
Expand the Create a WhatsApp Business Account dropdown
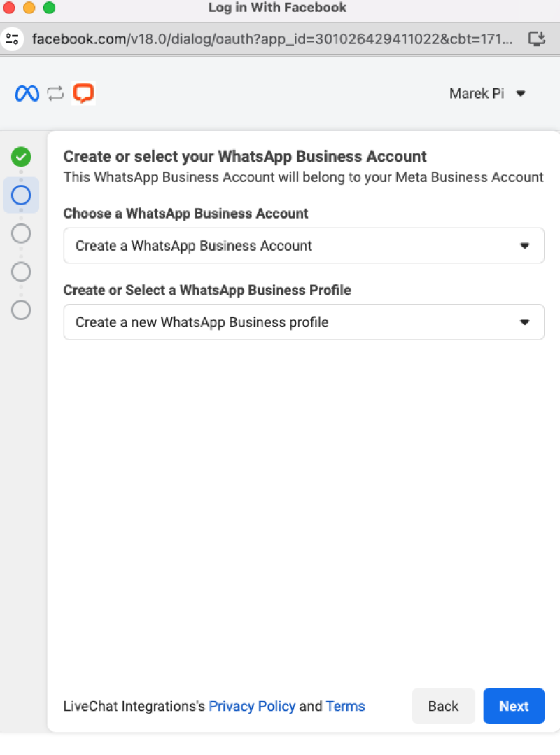click(x=304, y=246)
